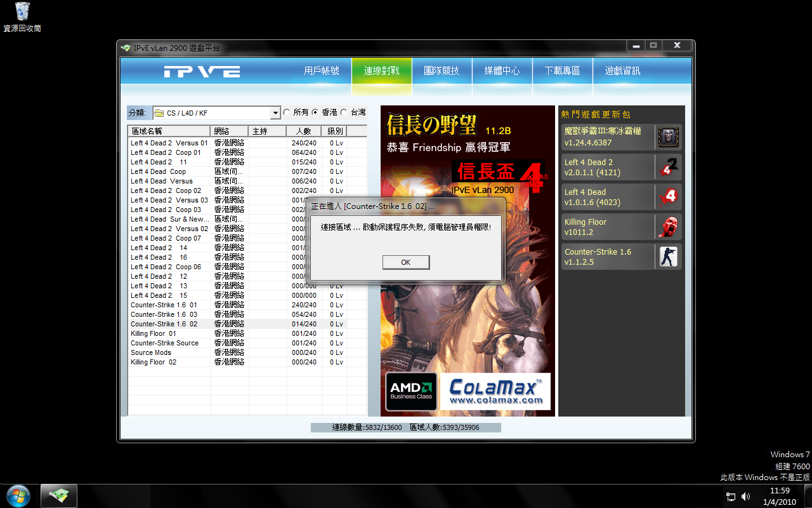
Task: Open the network tray icon
Action: 731,497
